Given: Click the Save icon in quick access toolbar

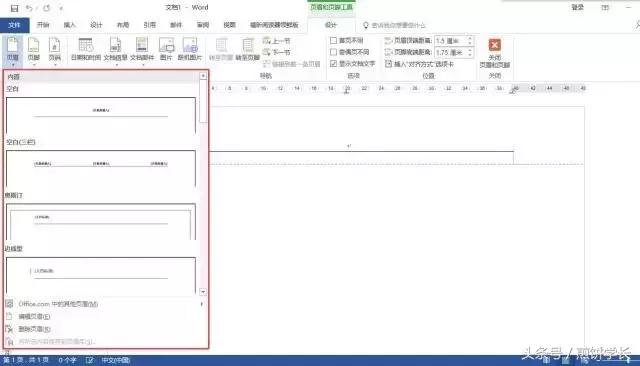Looking at the screenshot, I should (x=14, y=8).
